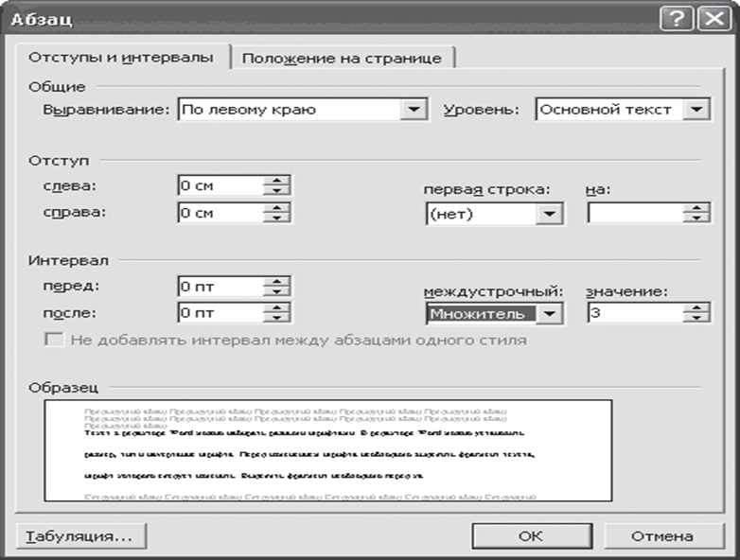Click the Отмена cancel button
This screenshot has width=740, height=560.
click(x=662, y=536)
